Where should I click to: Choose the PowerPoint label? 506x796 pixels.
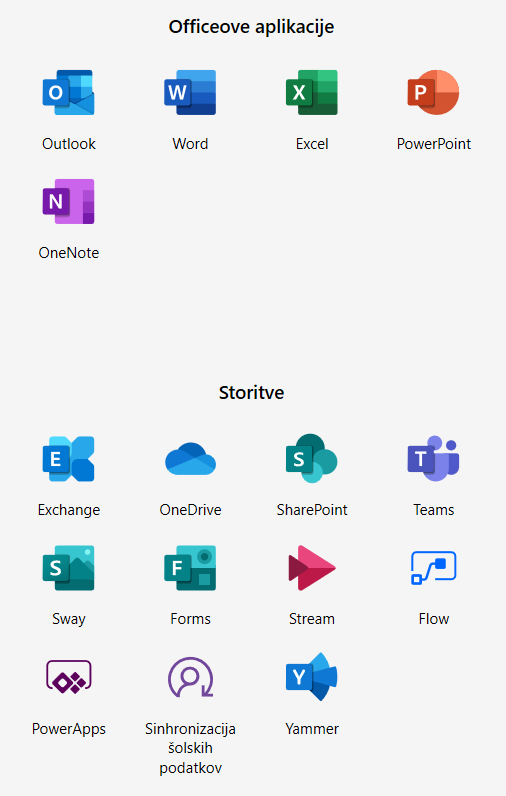pos(433,144)
